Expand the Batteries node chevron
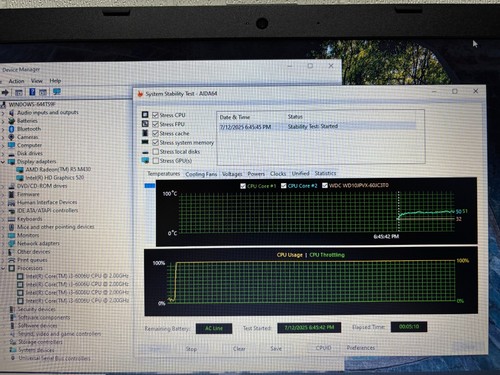The width and height of the screenshot is (500, 375). point(3,121)
